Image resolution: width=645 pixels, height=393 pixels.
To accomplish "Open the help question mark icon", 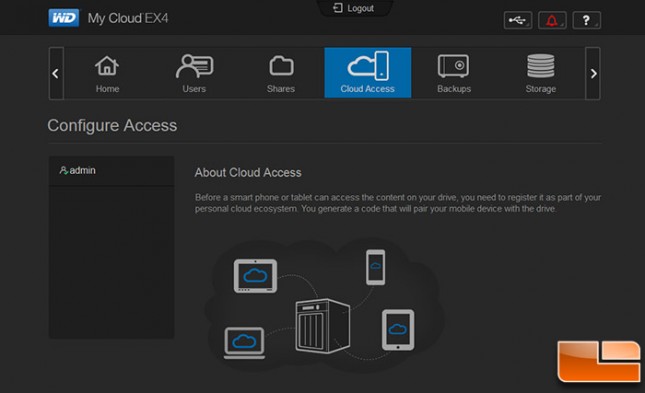I will pyautogui.click(x=587, y=20).
